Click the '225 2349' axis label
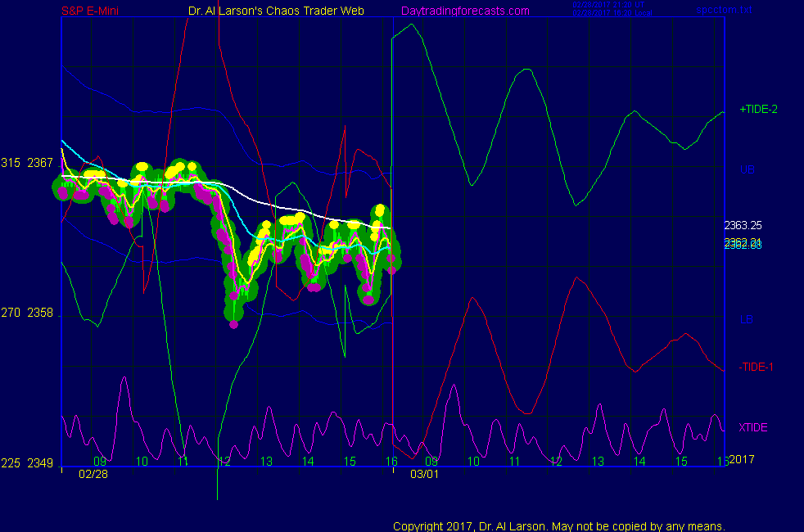 [27, 463]
